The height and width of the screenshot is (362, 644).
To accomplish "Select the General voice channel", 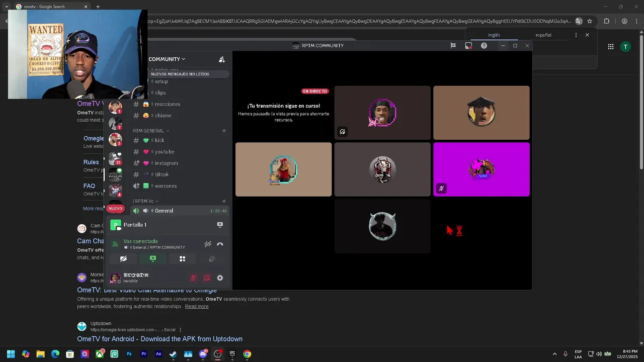I will click(x=180, y=211).
